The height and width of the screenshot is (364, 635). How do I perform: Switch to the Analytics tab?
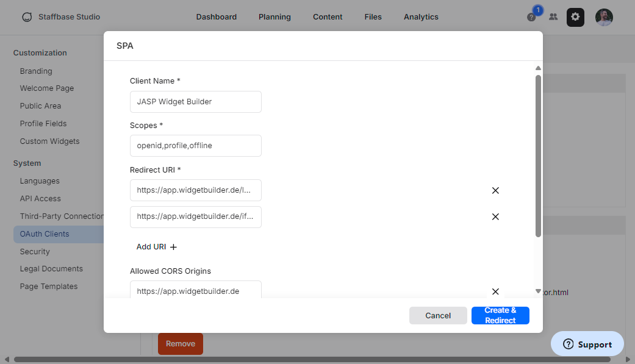[x=421, y=17]
